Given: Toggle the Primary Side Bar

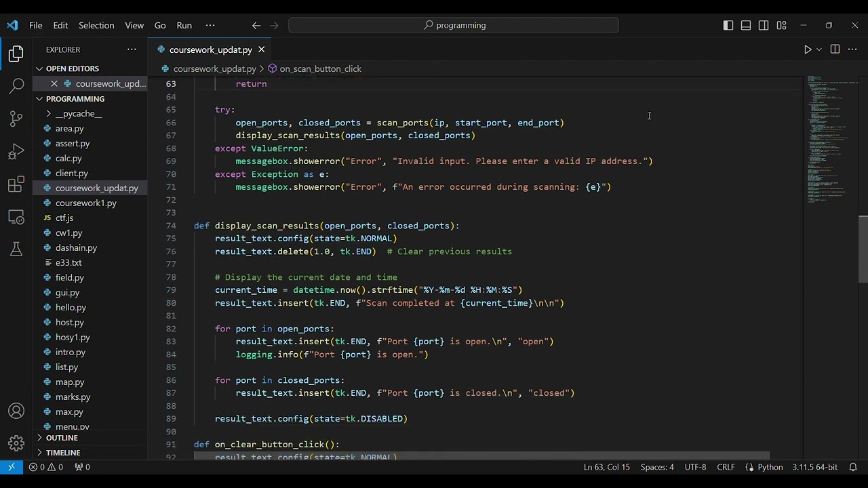Looking at the screenshot, I should point(728,25).
